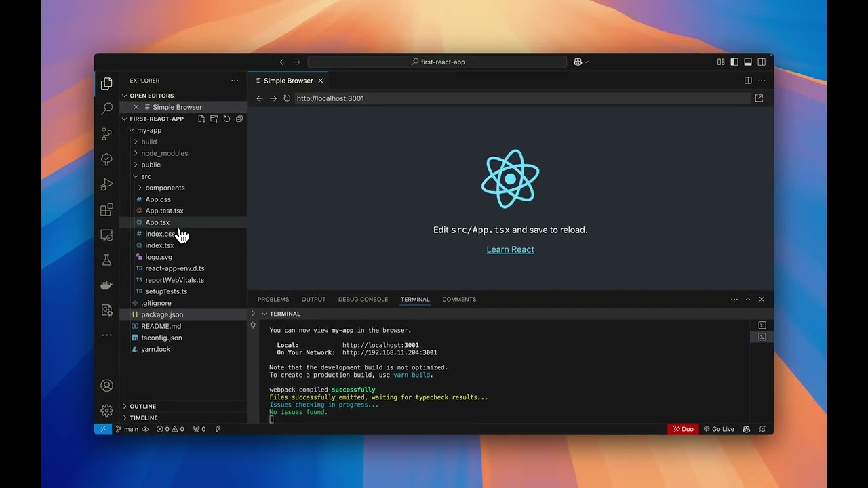Screen dimensions: 868x488
Task: Collapse the src folder
Action: (x=136, y=176)
